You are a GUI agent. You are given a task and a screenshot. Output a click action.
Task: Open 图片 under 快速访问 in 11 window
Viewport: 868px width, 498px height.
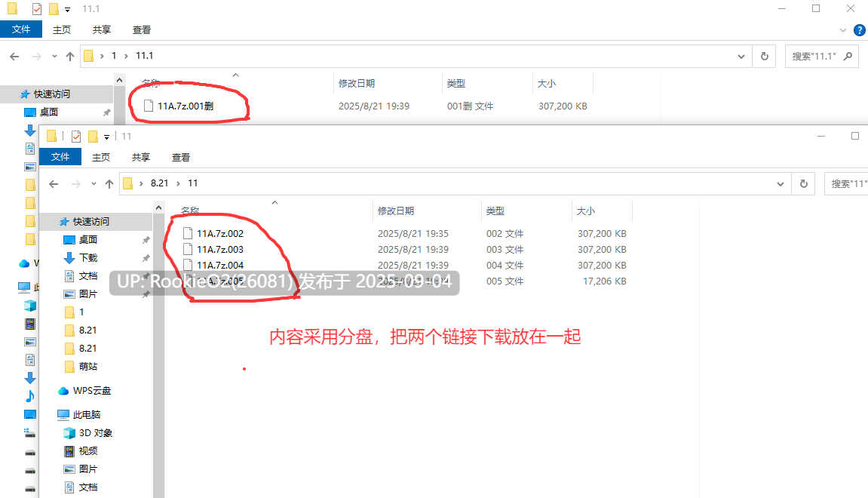[x=88, y=294]
